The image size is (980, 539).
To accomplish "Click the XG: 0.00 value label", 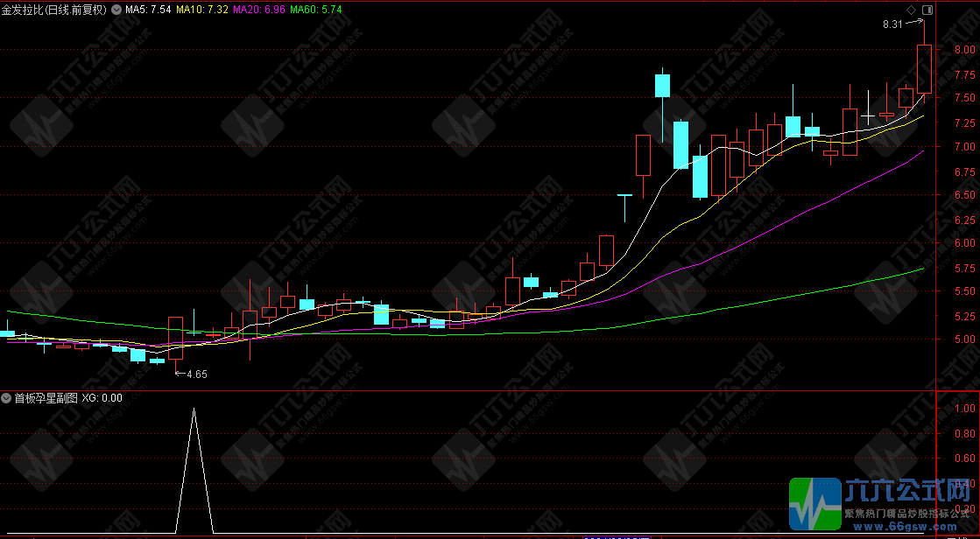I will coord(102,398).
